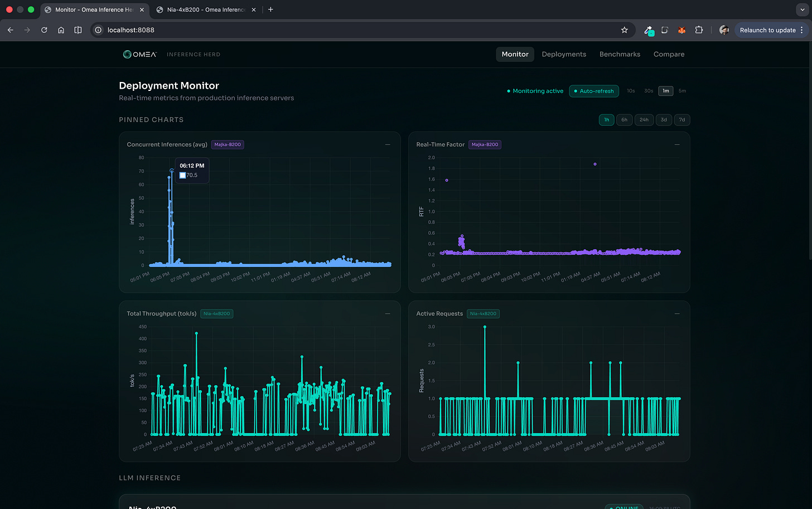
Task: Open the Deployments nav tab
Action: click(564, 54)
